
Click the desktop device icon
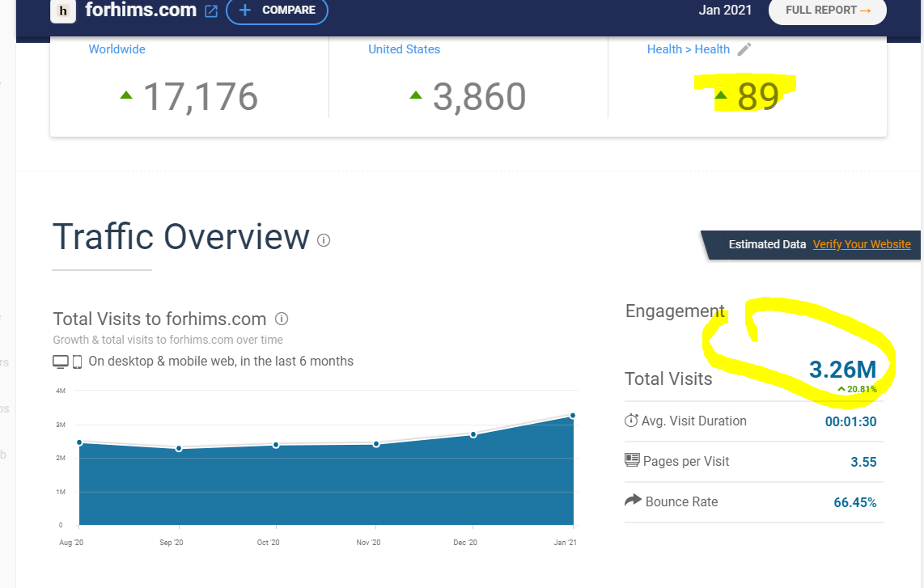click(x=61, y=362)
